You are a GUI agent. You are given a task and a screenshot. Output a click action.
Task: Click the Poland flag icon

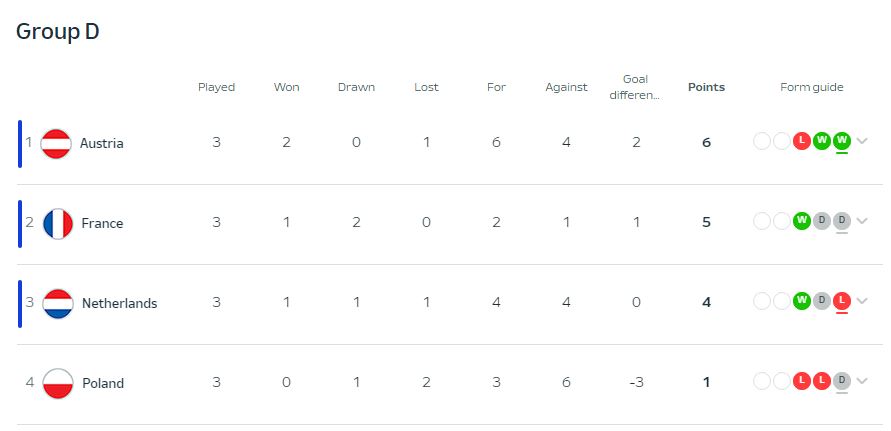58,384
